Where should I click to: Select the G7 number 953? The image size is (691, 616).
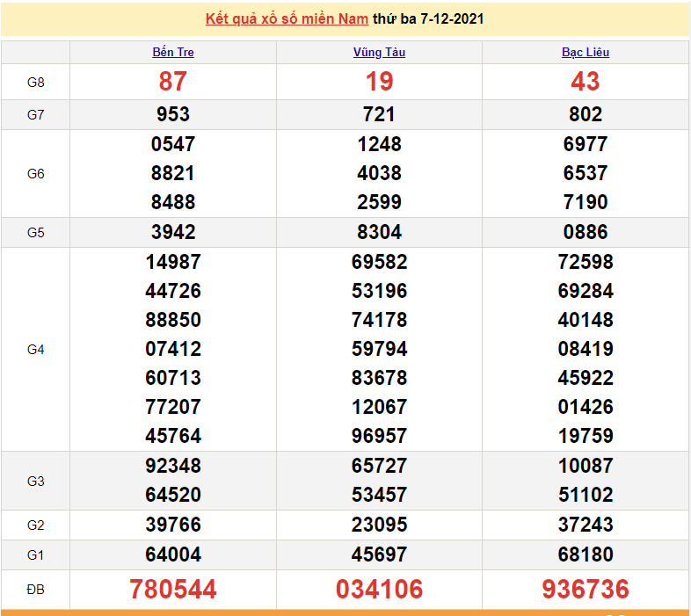[x=173, y=114]
